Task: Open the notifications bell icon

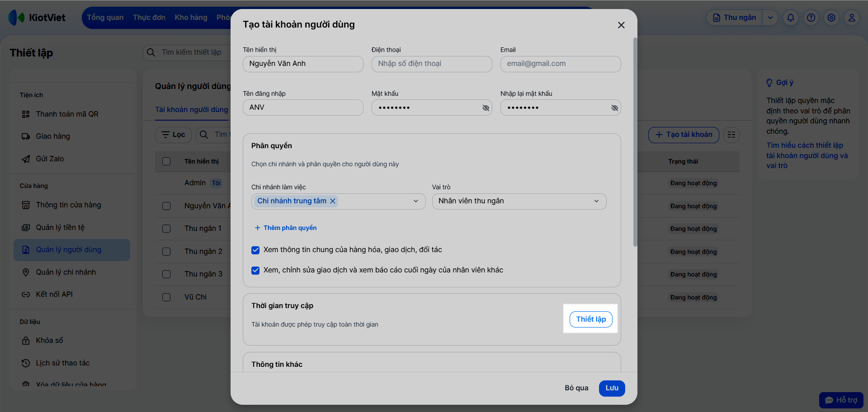Action: pos(791,18)
